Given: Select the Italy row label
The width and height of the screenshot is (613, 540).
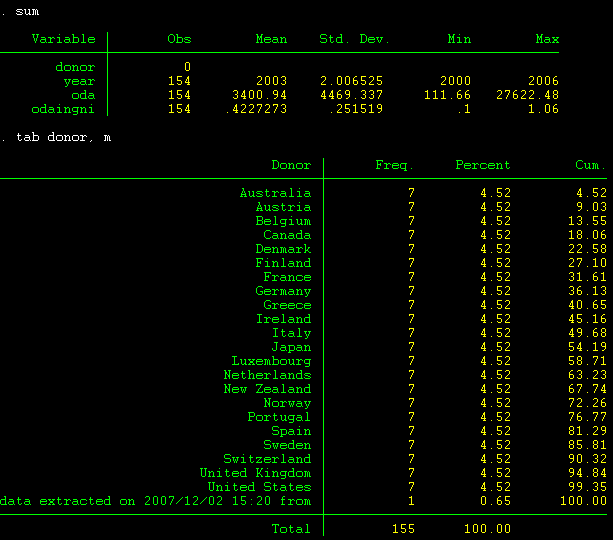Looking at the screenshot, I should [292, 333].
